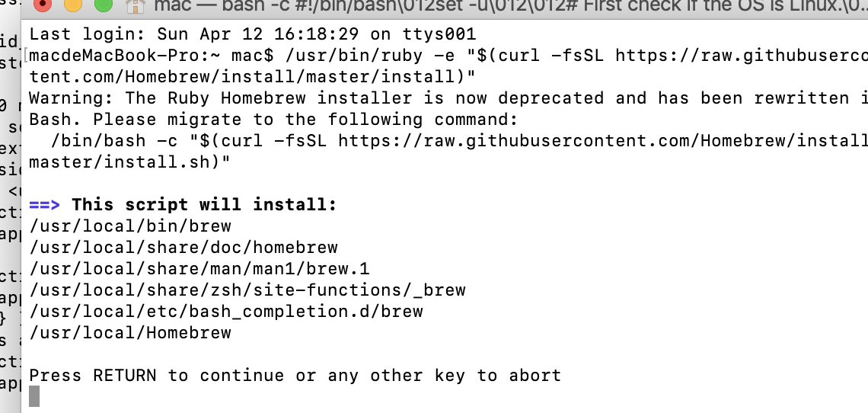This screenshot has width=868, height=413.
Task: Click the brew.1 man page path
Action: pos(199,269)
